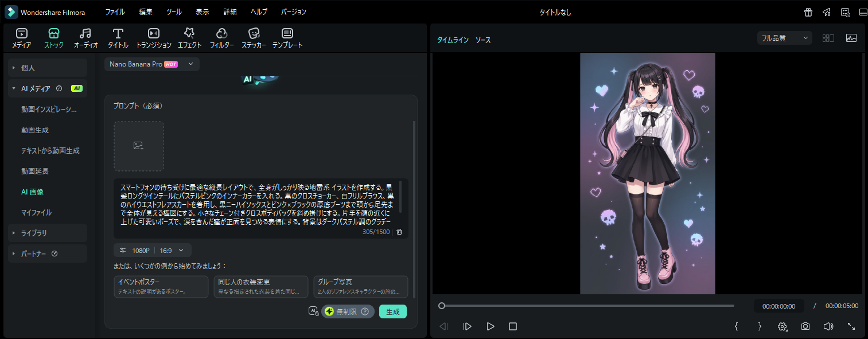Image resolution: width=868 pixels, height=339 pixels.
Task: Choose the イベントポスター example prompt
Action: [x=161, y=286]
